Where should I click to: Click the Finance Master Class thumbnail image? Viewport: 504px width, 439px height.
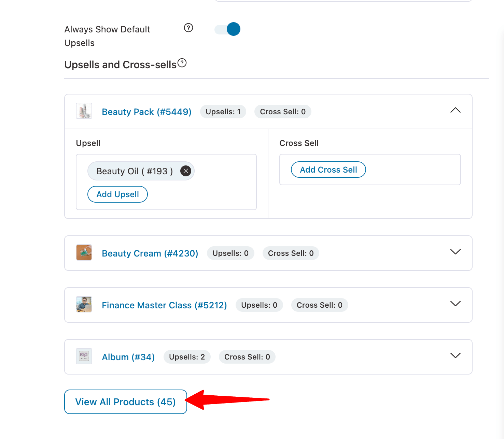(x=84, y=305)
